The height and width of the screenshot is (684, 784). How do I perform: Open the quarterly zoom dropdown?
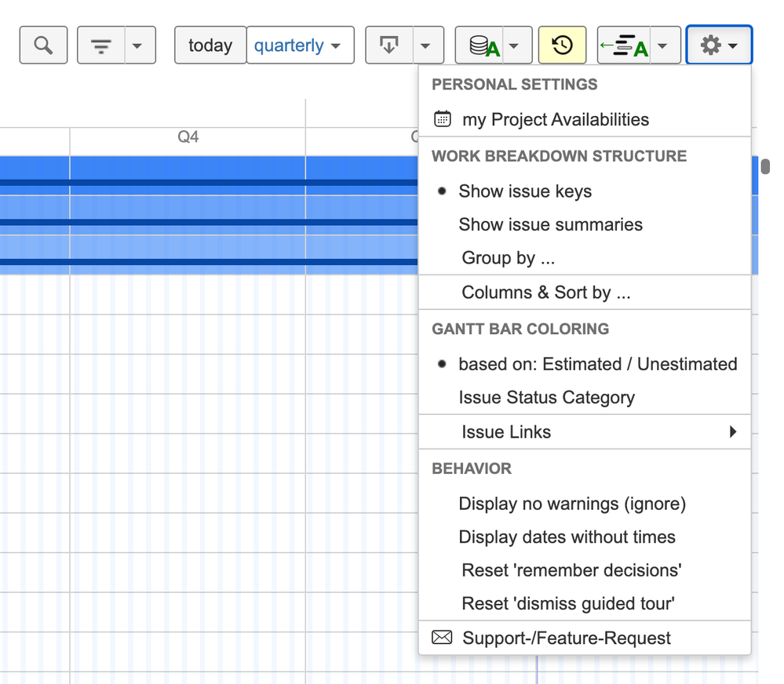coord(301,45)
